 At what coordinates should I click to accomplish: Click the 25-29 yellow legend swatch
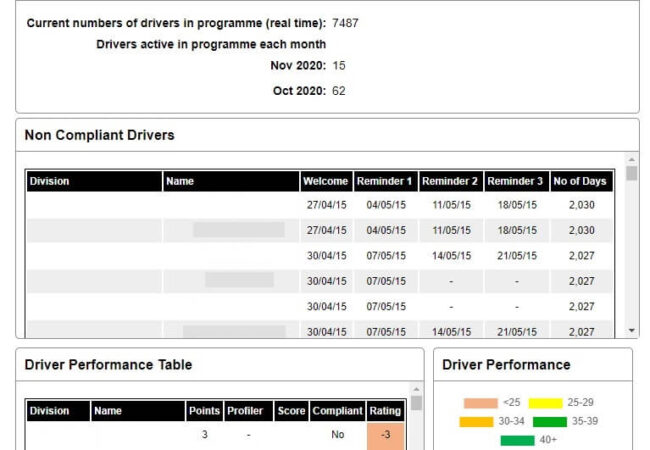546,403
